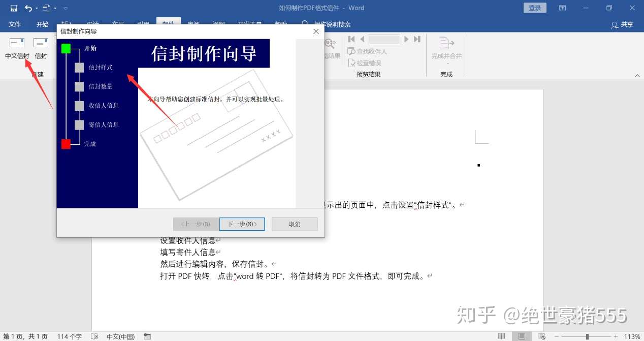Switch to Web Layout view icon
644x341 pixels.
[x=541, y=336]
